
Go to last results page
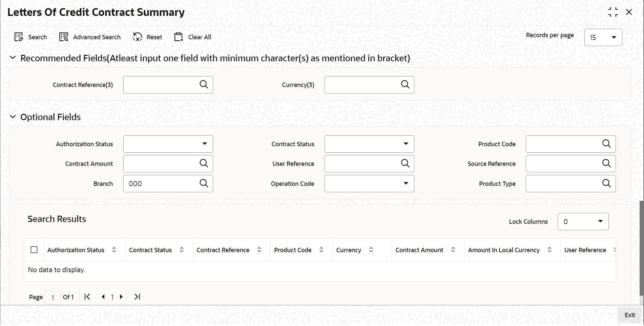(137, 297)
